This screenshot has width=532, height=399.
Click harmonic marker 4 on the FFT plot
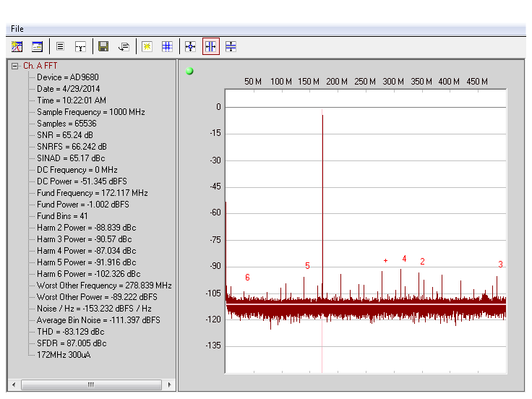pyautogui.click(x=404, y=259)
